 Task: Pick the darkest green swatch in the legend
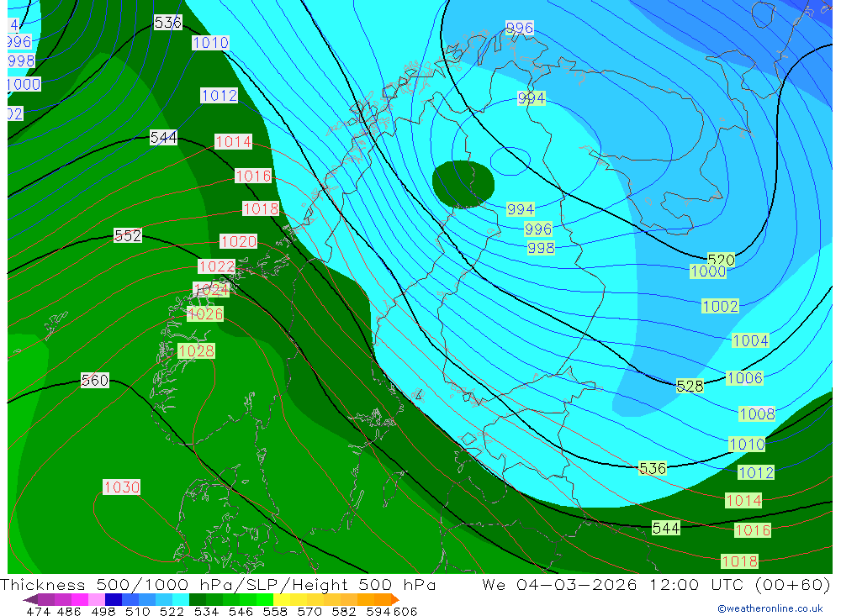(198, 599)
